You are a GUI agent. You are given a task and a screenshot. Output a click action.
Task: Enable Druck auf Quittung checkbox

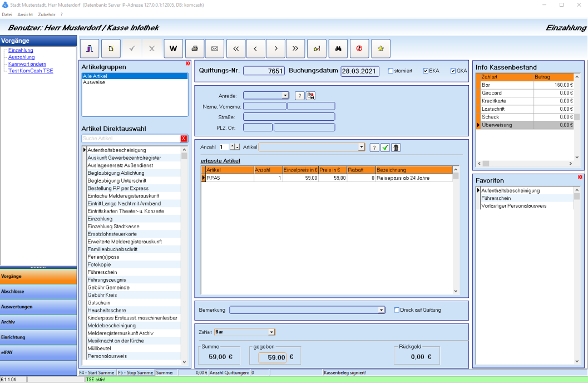pyautogui.click(x=397, y=310)
